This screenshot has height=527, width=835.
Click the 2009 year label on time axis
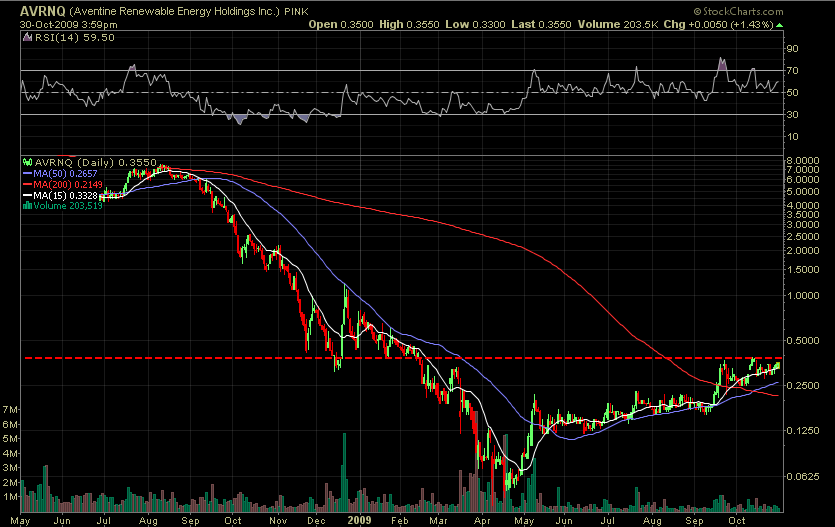click(x=359, y=520)
